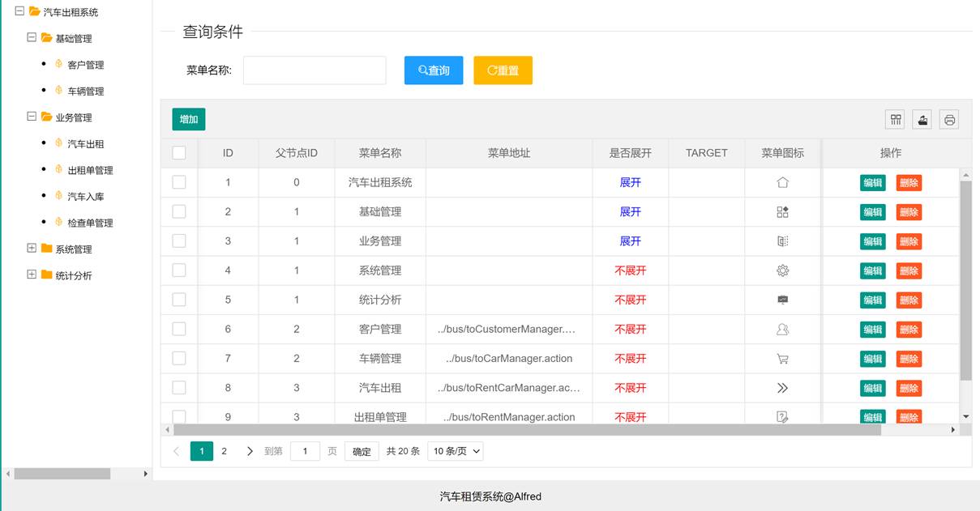
Task: Open 车辆管理 from the sidebar tree
Action: pyautogui.click(x=86, y=92)
